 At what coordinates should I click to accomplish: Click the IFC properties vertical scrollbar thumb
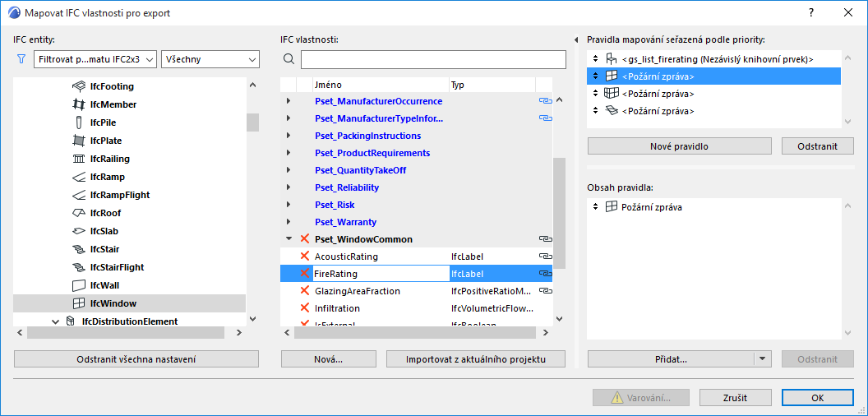(559, 213)
